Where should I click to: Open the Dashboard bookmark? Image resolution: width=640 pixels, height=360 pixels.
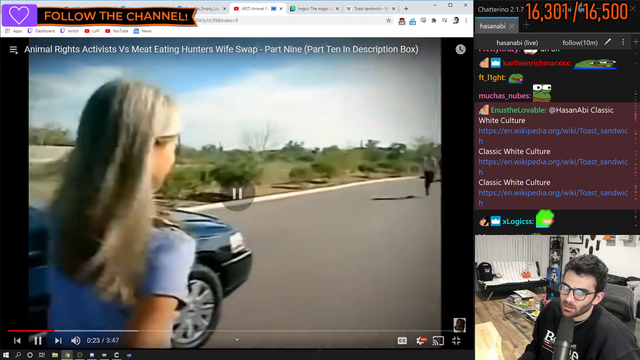[x=41, y=31]
